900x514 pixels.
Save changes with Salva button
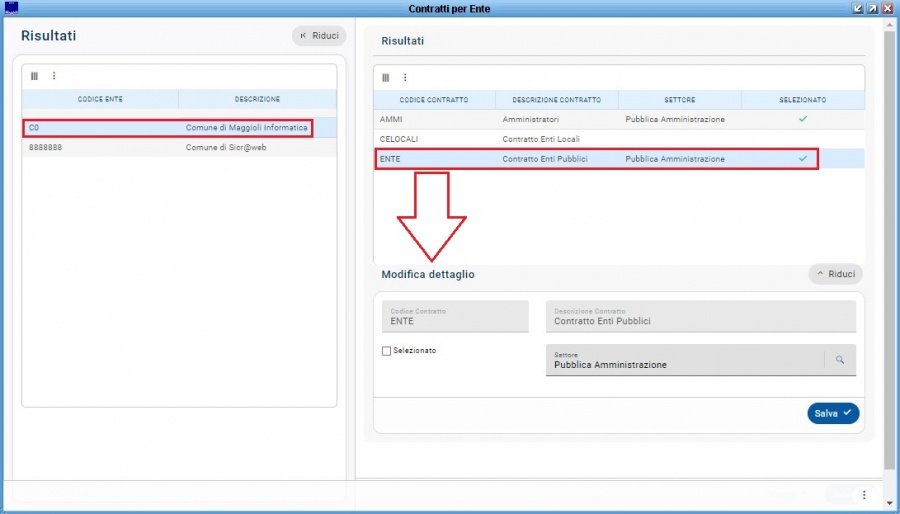[833, 413]
